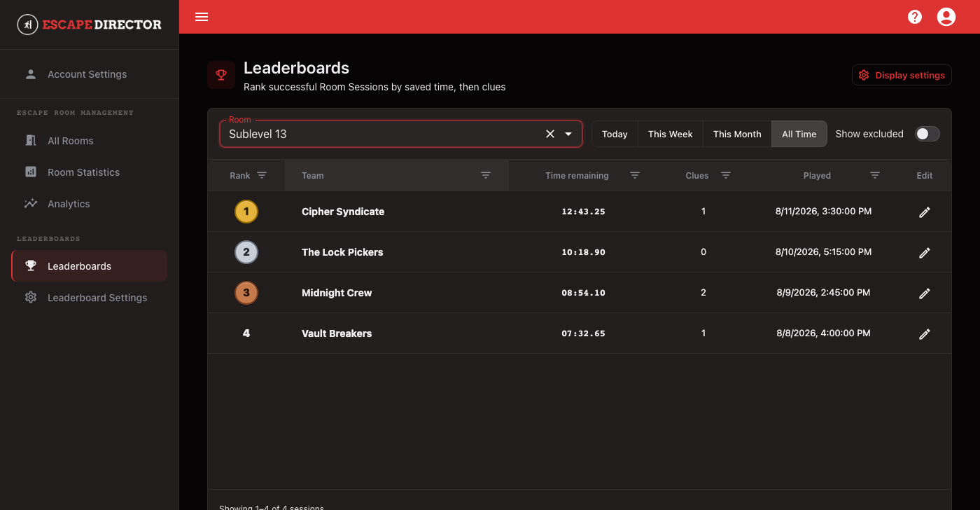Screen dimensions: 980x510
Task: Sort by the Team column header
Action: click(313, 176)
